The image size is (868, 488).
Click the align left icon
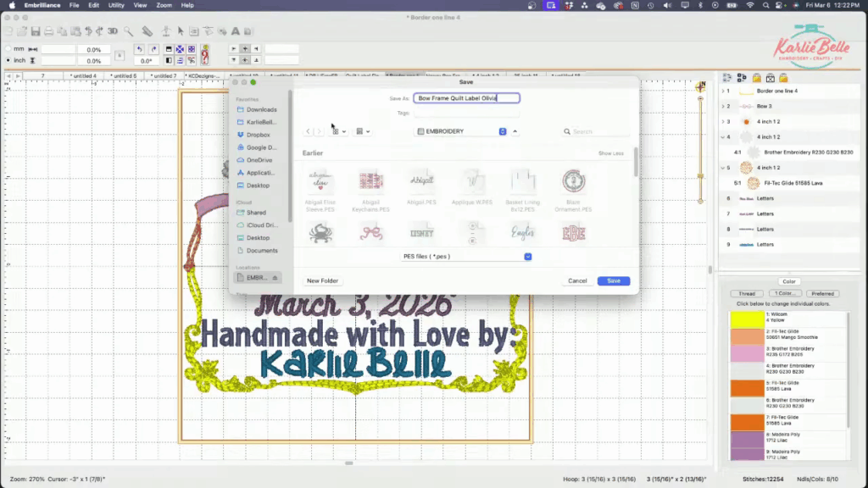pyautogui.click(x=234, y=48)
